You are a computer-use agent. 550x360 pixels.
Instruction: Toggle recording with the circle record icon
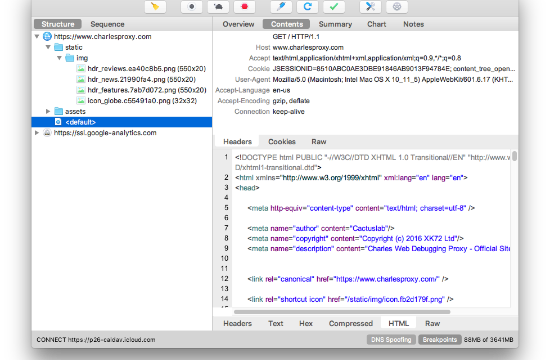coord(192,7)
